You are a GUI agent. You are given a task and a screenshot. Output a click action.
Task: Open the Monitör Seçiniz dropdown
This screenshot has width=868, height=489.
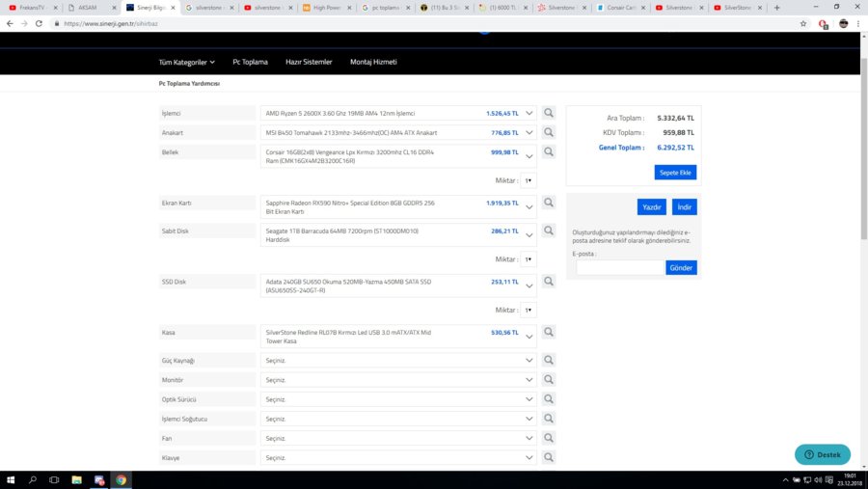398,379
